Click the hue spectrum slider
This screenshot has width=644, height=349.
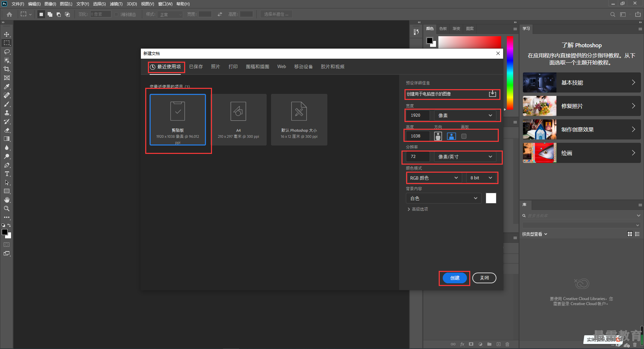pyautogui.click(x=510, y=73)
